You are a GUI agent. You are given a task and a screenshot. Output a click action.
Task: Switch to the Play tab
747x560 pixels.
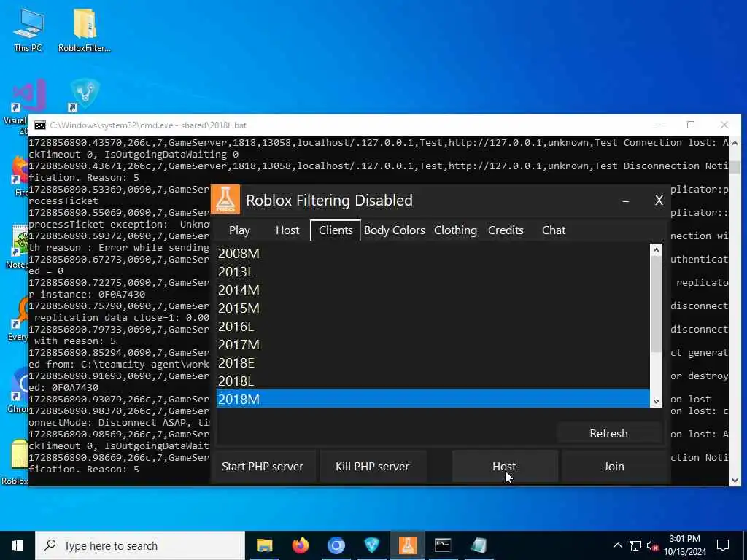[239, 230]
